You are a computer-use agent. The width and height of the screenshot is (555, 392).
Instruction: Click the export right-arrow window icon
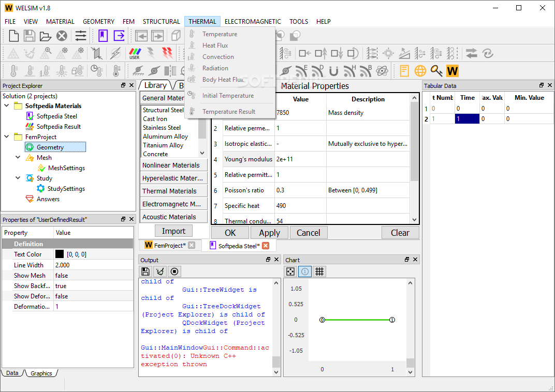click(x=157, y=36)
